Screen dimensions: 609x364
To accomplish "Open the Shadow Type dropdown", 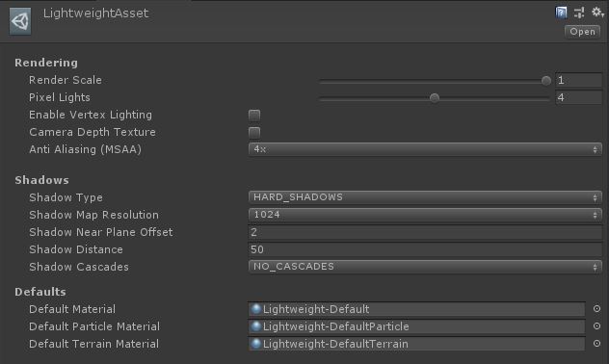I will pyautogui.click(x=425, y=197).
